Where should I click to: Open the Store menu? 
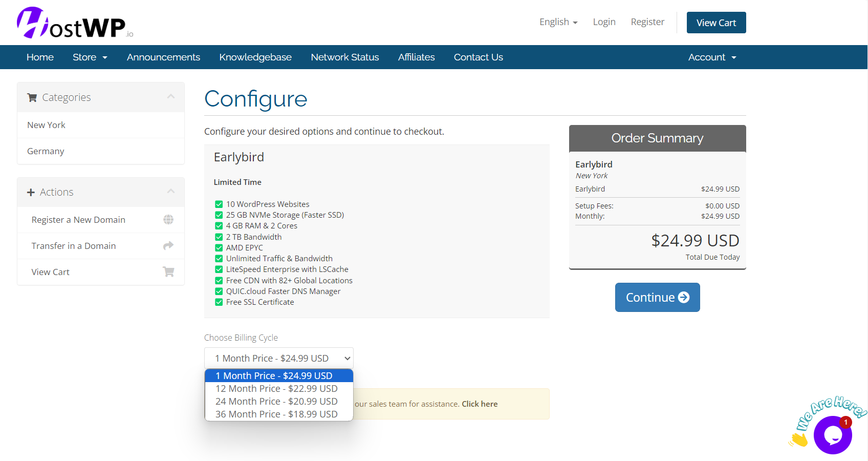point(90,57)
